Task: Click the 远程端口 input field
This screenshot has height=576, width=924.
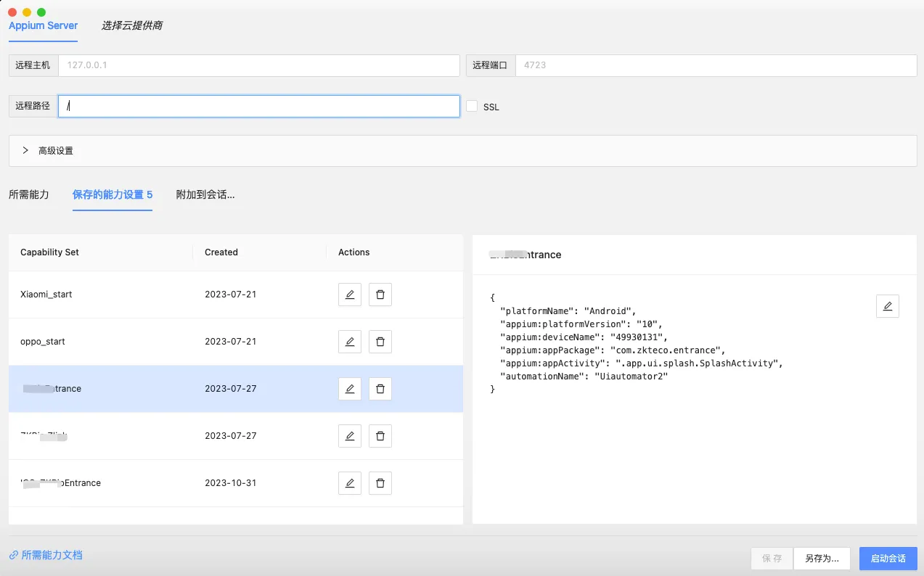Action: tap(716, 65)
